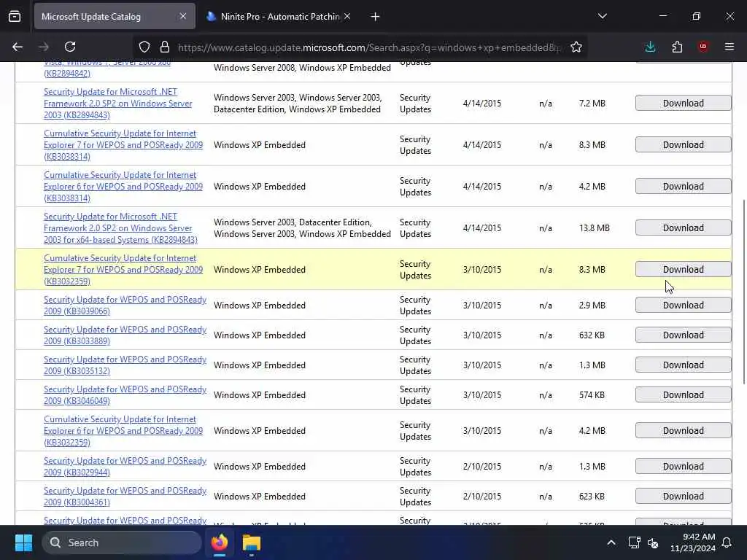747x560 pixels.
Task: Download the 623 KB KB3004361 update
Action: point(683,496)
